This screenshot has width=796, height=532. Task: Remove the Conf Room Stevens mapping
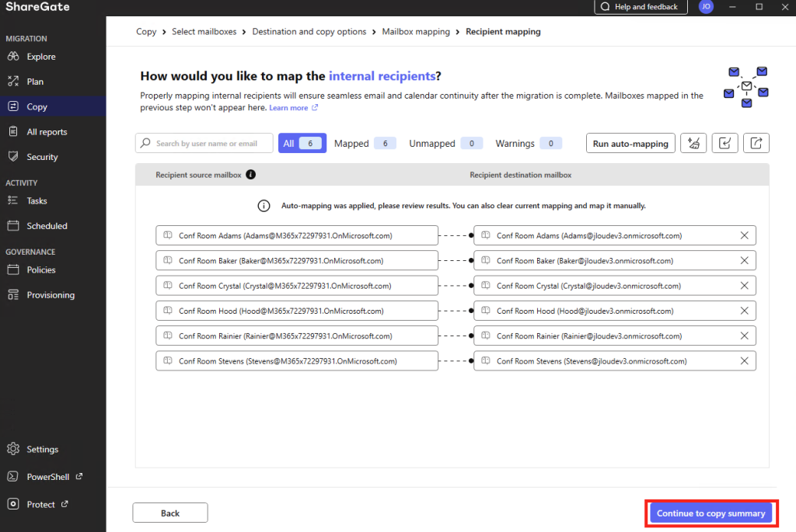click(x=744, y=361)
